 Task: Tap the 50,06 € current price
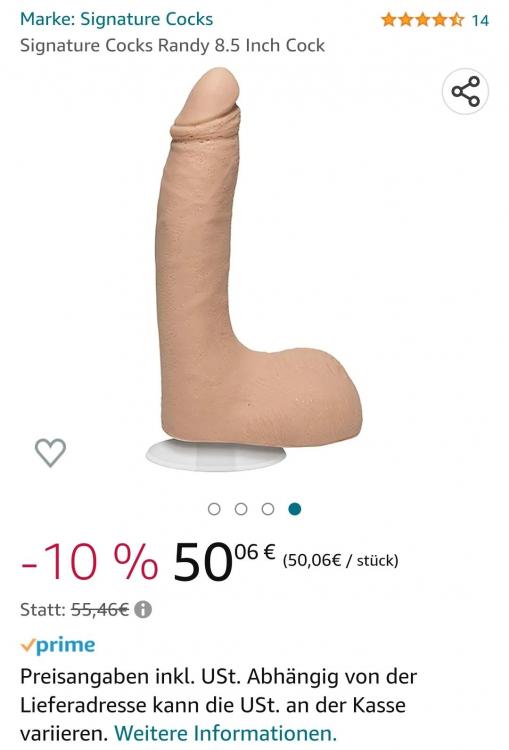coord(224,561)
